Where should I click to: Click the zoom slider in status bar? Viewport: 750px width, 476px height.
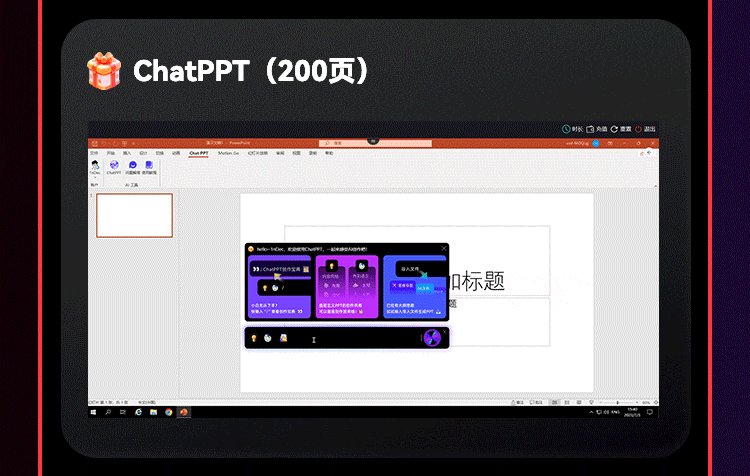[618, 402]
